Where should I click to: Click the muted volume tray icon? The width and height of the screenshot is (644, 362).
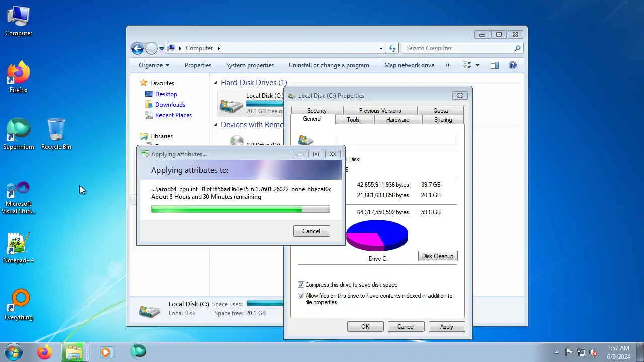pos(594,352)
